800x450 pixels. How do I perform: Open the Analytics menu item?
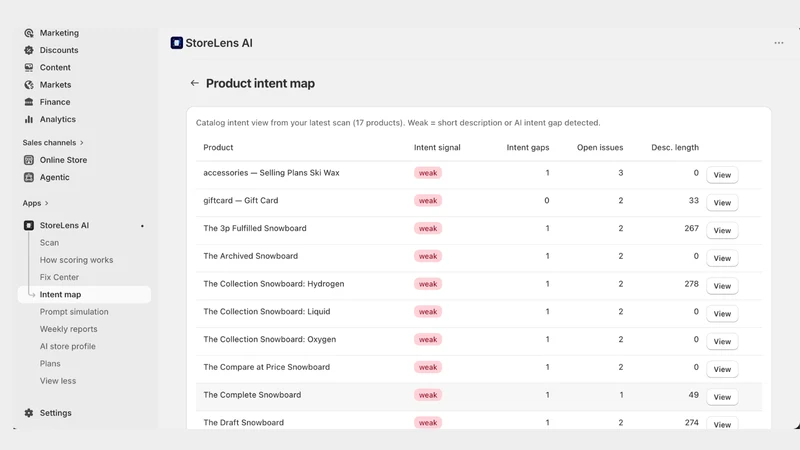pyautogui.click(x=58, y=119)
